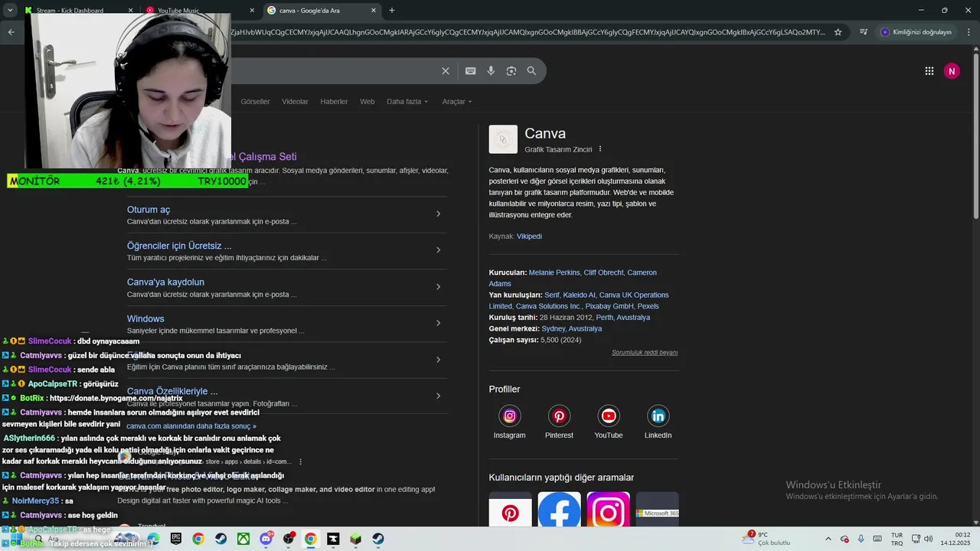Screen dimensions: 980x551
Task: Click Sorumluluk reddi beyanı link
Action: point(645,353)
